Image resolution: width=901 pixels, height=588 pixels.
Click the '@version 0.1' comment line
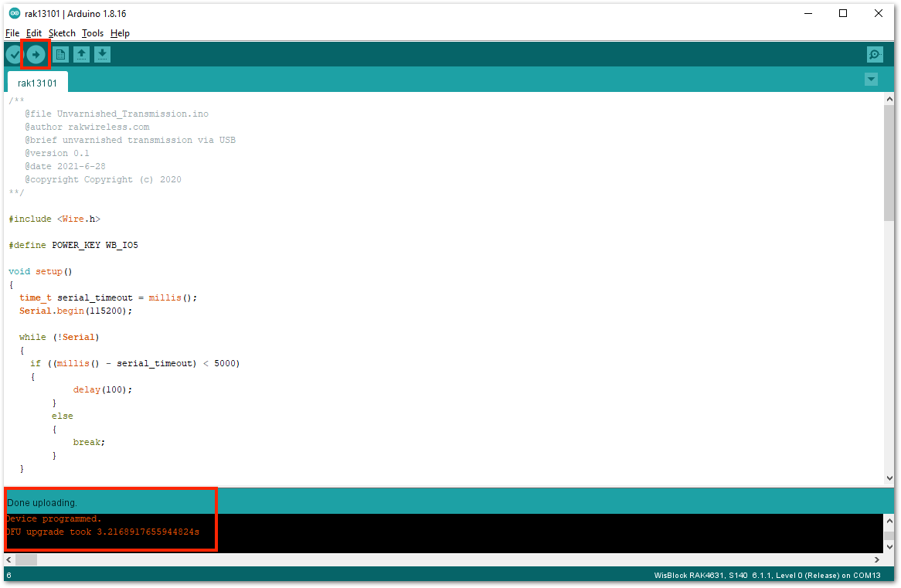coord(57,154)
